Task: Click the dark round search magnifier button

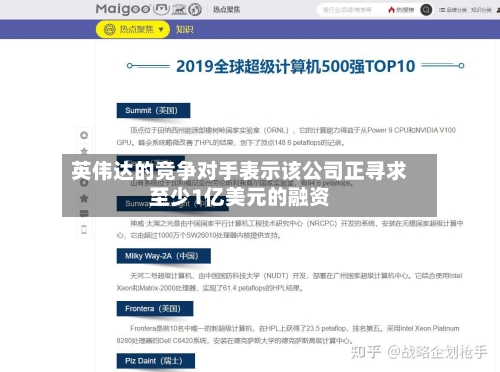Action: click(x=426, y=10)
